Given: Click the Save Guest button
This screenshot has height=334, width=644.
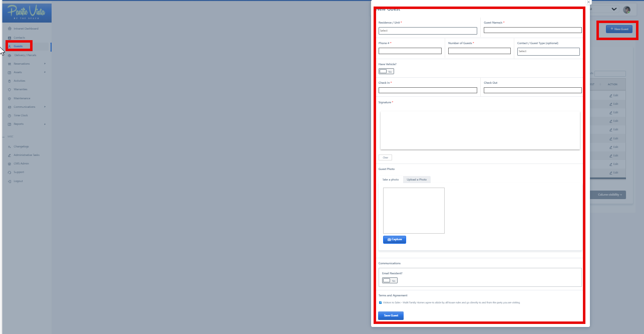Looking at the screenshot, I should pyautogui.click(x=391, y=315).
